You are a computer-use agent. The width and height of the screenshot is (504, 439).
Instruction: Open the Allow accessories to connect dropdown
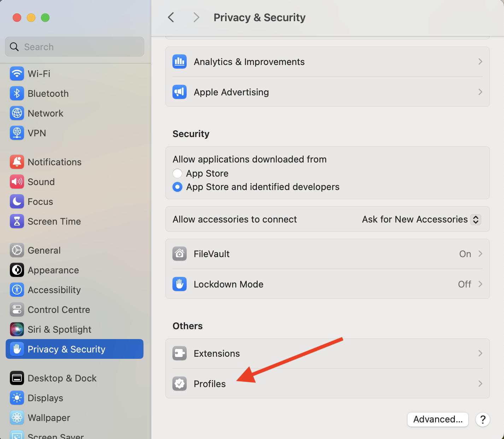coord(421,219)
